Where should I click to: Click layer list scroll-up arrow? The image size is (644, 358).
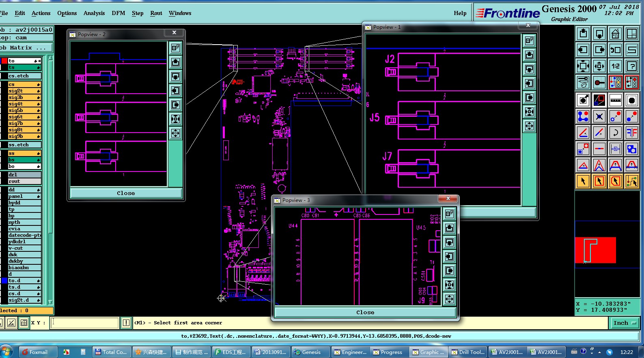50,58
